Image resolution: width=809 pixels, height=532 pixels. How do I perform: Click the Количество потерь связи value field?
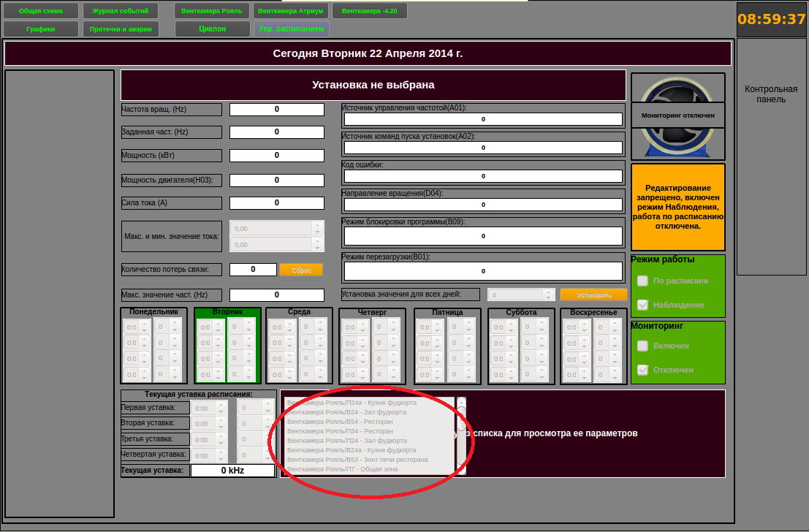pyautogui.click(x=253, y=270)
